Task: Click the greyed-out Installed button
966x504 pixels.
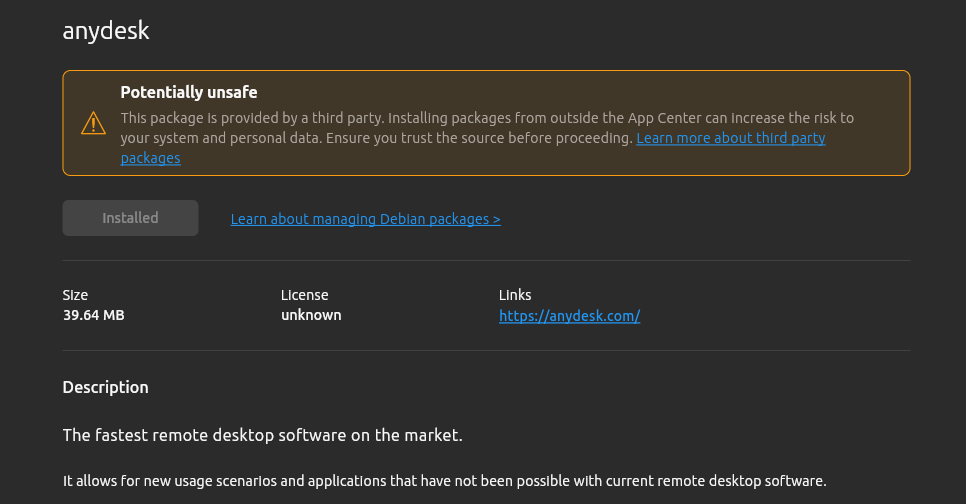Action: coord(131,218)
